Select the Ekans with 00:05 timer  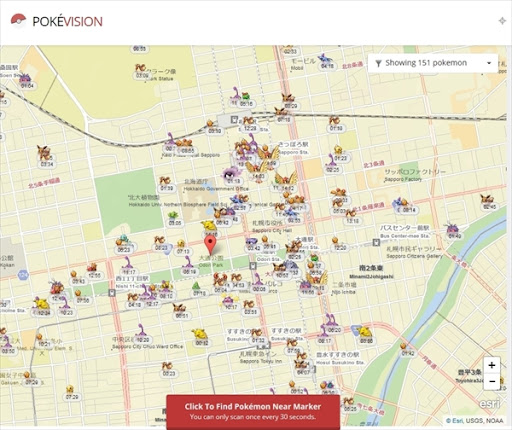coord(259,284)
